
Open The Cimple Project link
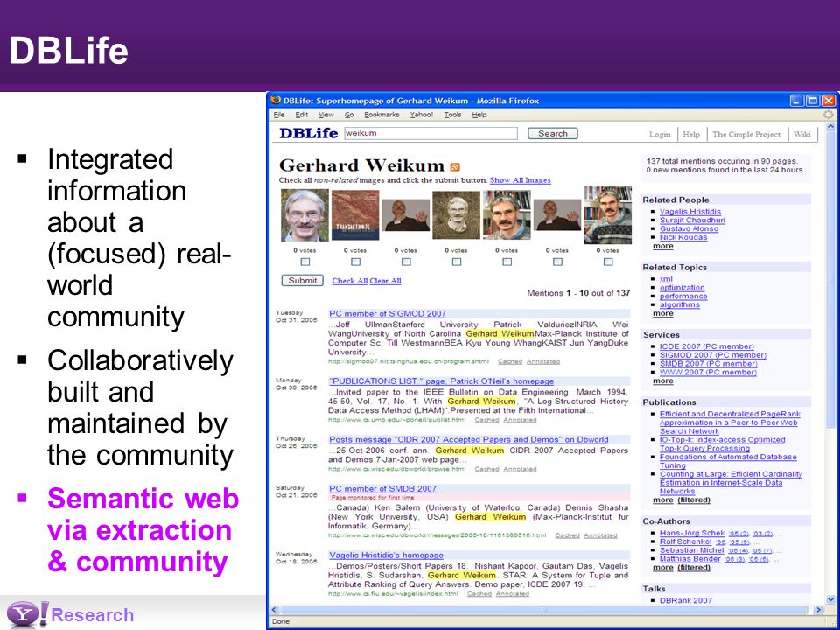pyautogui.click(x=746, y=135)
